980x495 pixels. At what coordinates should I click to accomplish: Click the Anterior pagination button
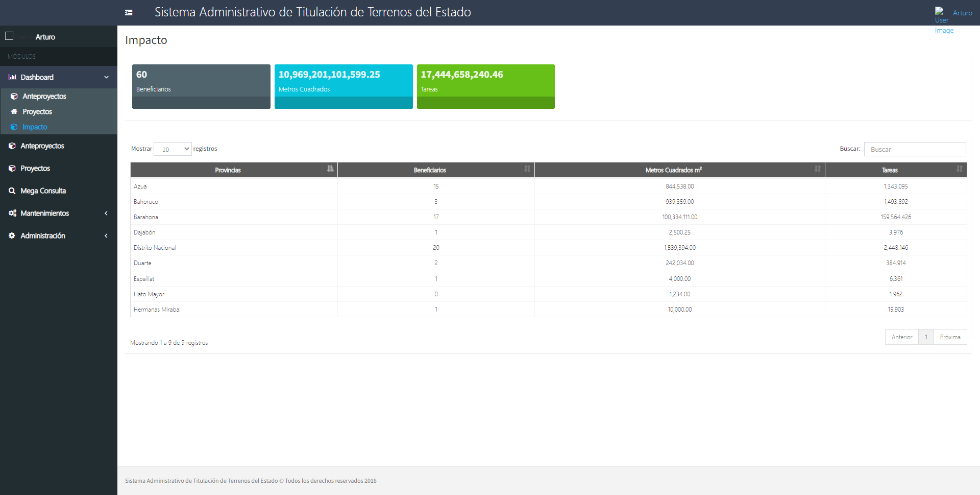901,337
